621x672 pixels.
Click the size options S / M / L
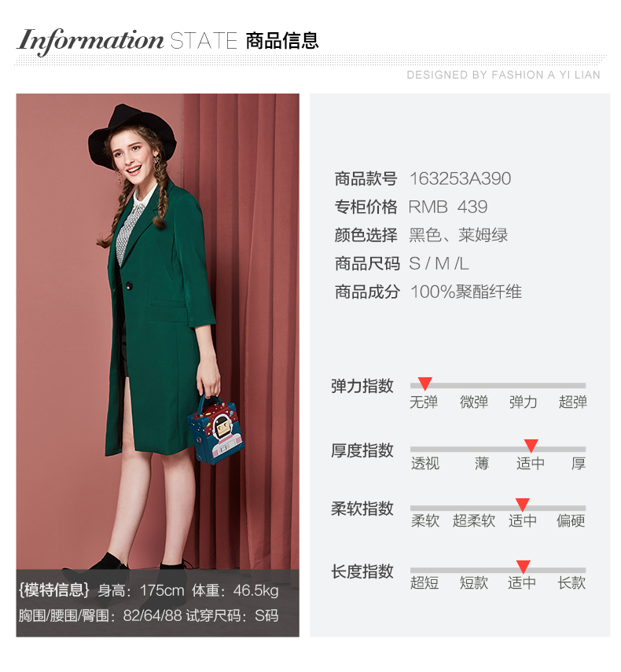coord(439,263)
